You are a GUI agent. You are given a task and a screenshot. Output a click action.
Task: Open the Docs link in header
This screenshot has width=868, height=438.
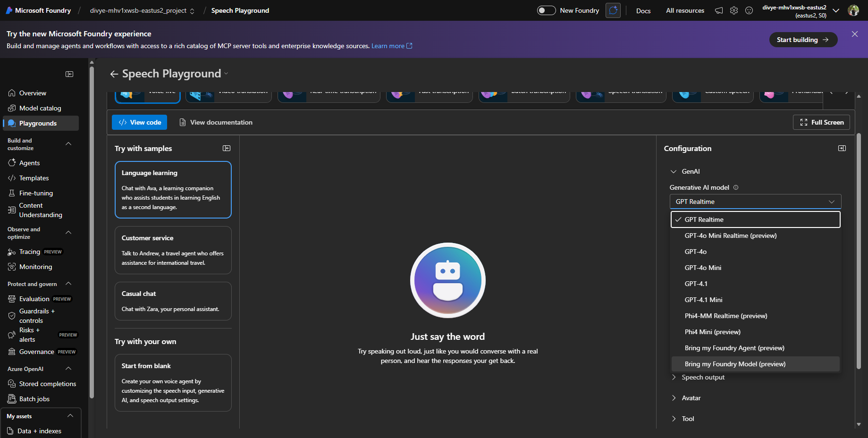[x=643, y=10]
